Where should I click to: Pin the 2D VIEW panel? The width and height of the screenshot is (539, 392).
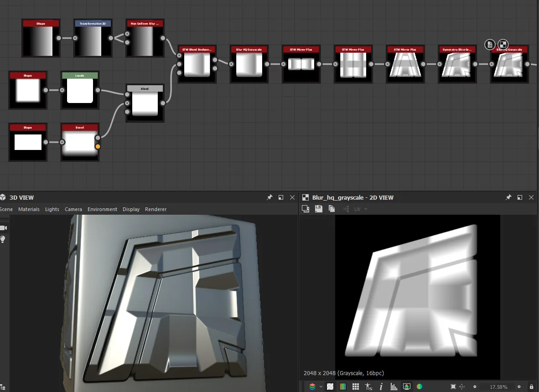508,197
